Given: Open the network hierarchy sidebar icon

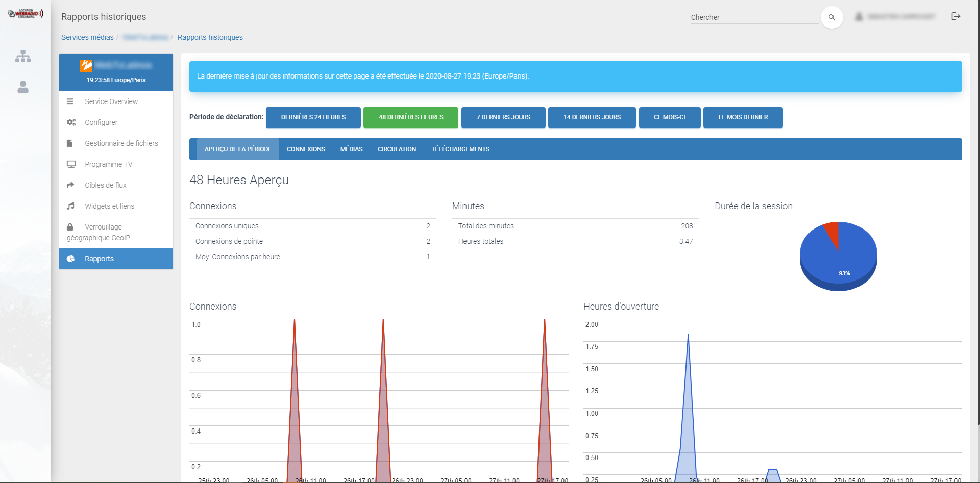Looking at the screenshot, I should point(23,56).
